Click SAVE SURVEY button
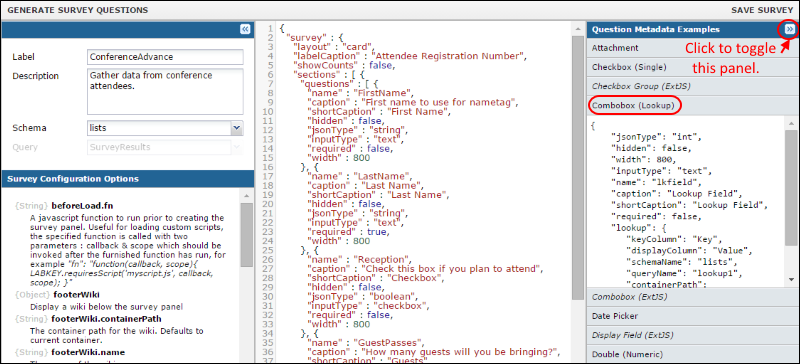The height and width of the screenshot is (364, 800). click(x=762, y=10)
